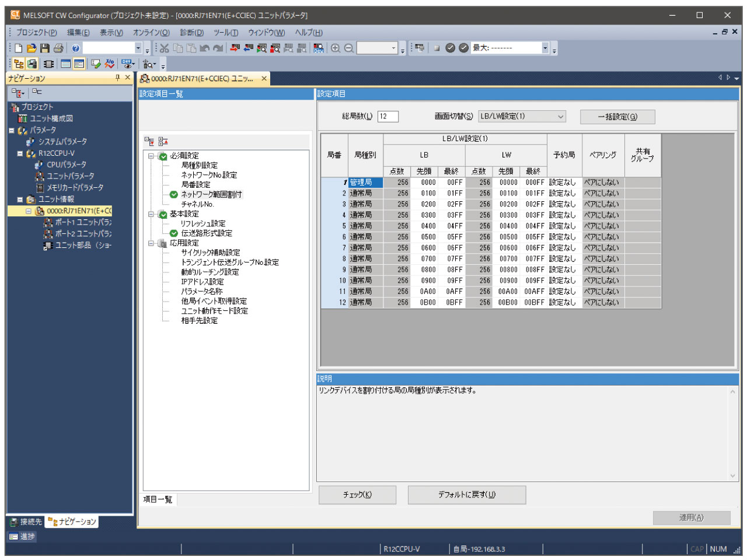Collapse the 応用設定 tree node
The height and width of the screenshot is (560, 747).
[x=151, y=243]
